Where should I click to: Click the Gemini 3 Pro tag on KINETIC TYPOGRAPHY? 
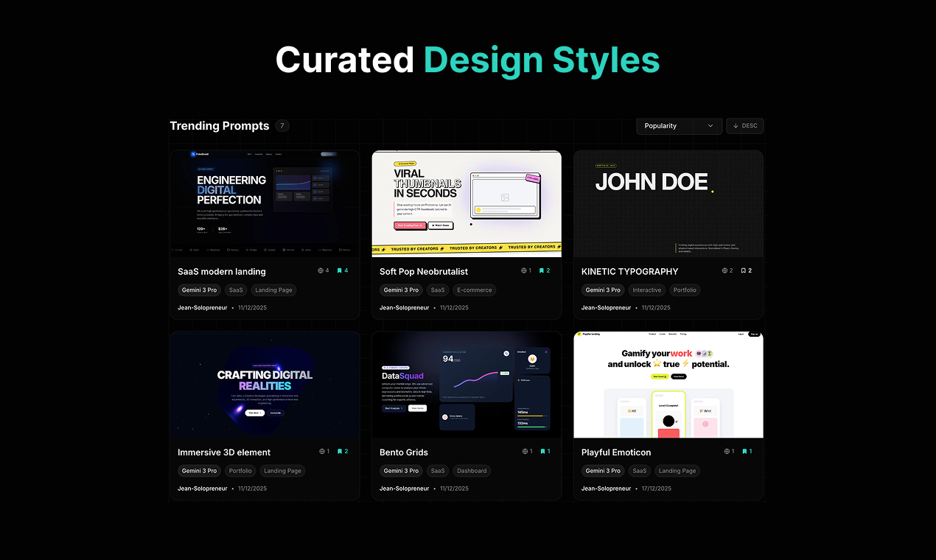603,290
